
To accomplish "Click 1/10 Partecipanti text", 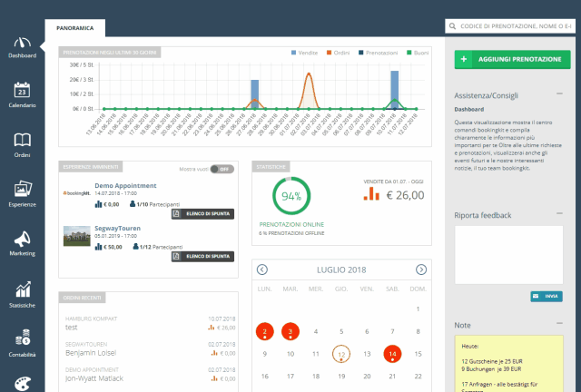I will point(158,204).
